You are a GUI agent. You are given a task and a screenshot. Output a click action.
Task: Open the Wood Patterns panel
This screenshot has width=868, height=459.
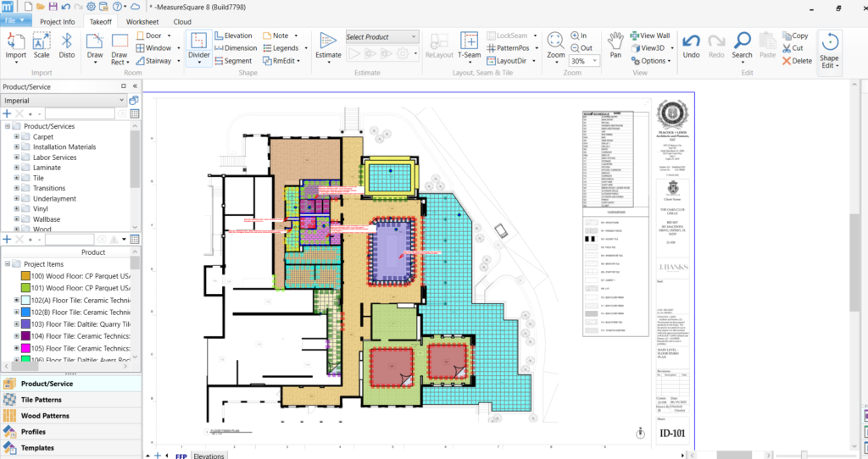click(x=71, y=415)
